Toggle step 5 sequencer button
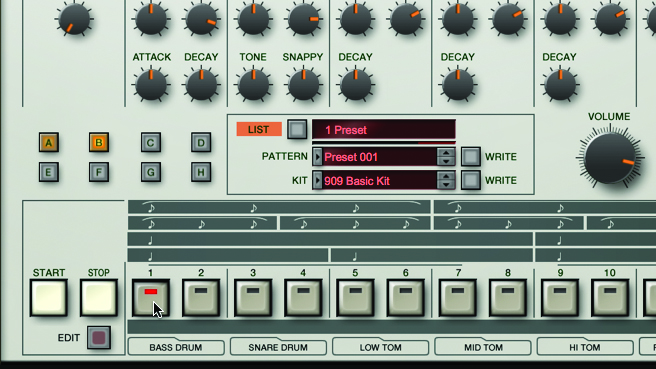This screenshot has width=656, height=369. [x=355, y=298]
